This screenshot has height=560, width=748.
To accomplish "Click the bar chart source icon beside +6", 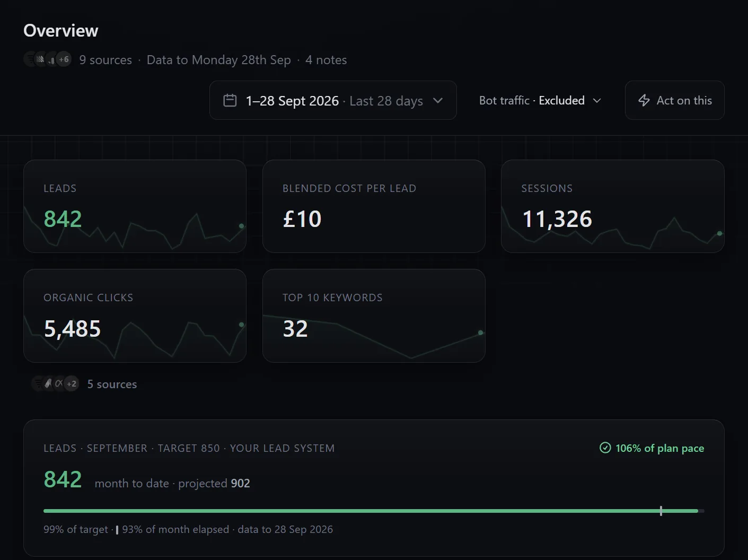I will (51, 59).
